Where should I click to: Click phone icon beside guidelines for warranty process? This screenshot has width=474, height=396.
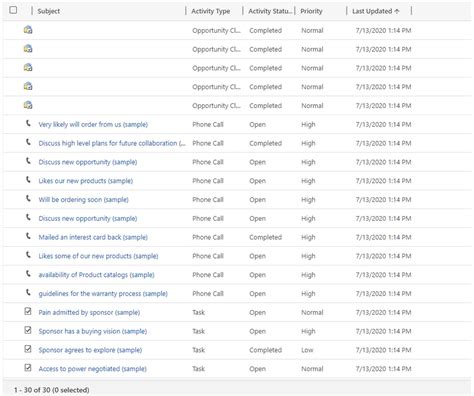[x=28, y=292]
